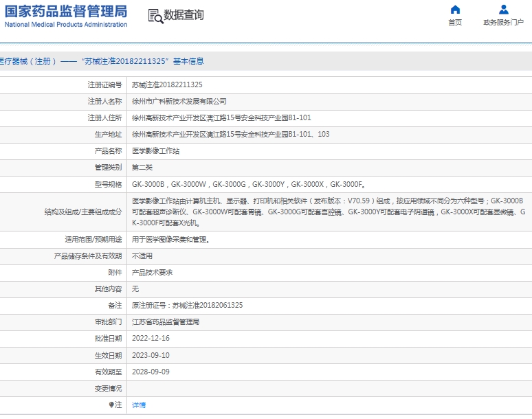
Task: Click the 注册人住所 row label
Action: (105, 117)
